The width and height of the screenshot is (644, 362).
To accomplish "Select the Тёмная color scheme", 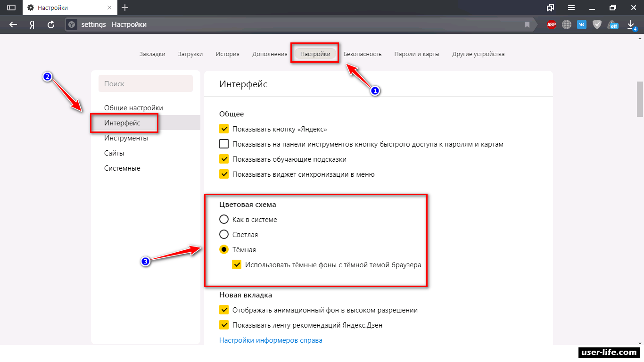I will (224, 249).
